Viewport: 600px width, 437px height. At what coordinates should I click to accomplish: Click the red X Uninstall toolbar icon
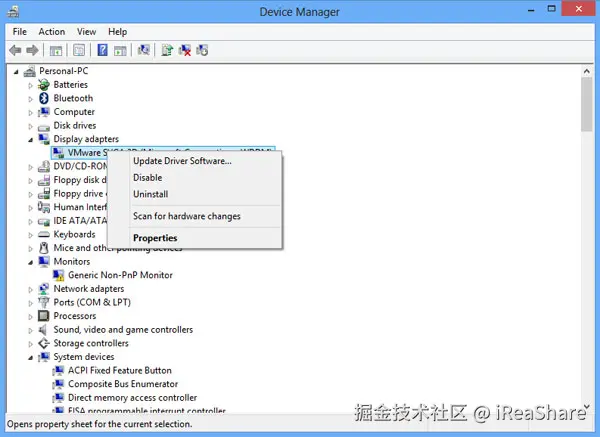click(x=185, y=50)
